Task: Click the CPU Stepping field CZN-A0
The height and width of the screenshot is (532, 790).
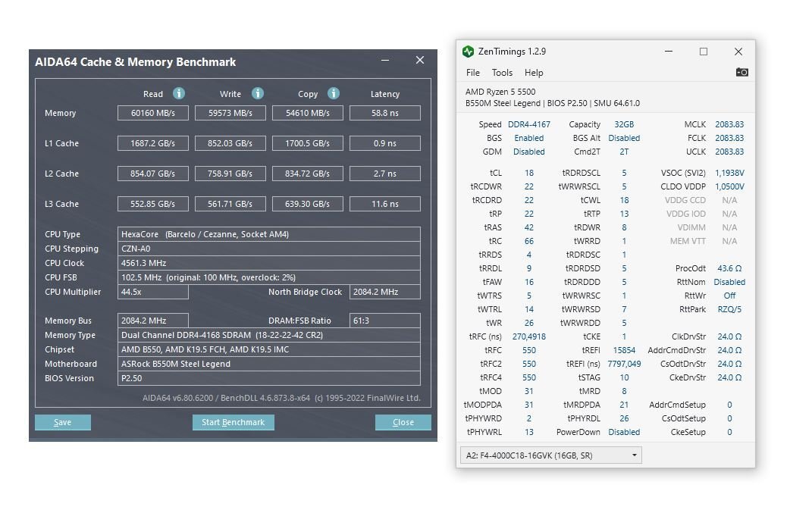Action: pyautogui.click(x=269, y=249)
